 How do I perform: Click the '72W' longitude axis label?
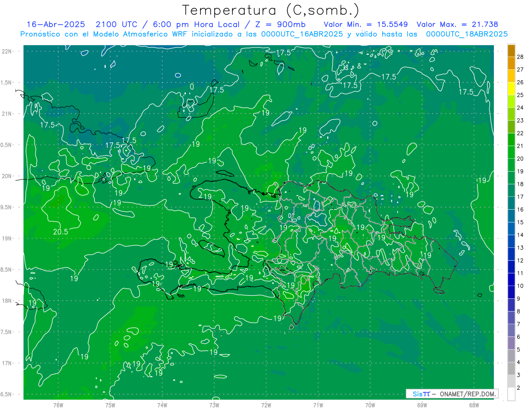pyautogui.click(x=266, y=405)
